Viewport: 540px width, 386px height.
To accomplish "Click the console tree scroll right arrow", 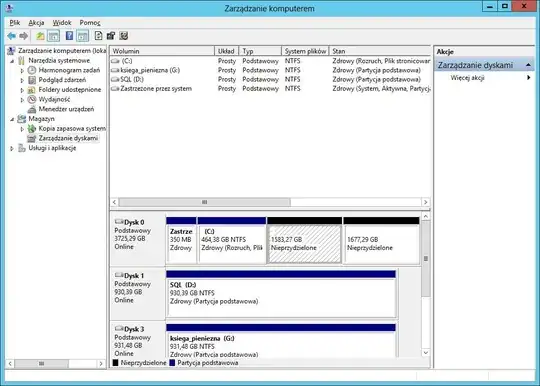I will [101, 364].
